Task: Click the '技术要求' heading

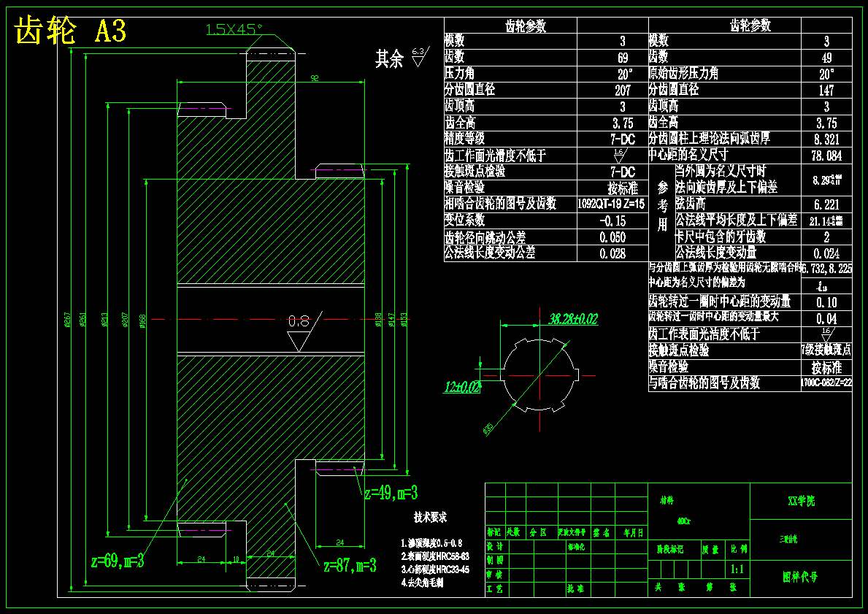Action: pyautogui.click(x=430, y=517)
